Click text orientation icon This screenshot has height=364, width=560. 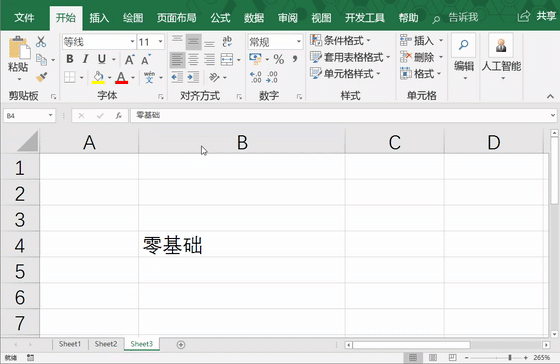(214, 77)
